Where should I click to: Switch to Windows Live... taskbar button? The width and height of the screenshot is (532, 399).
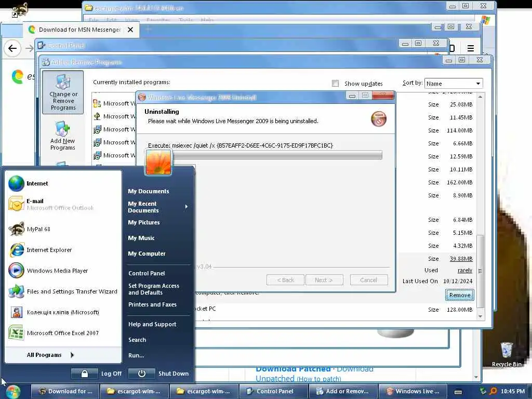(413, 392)
